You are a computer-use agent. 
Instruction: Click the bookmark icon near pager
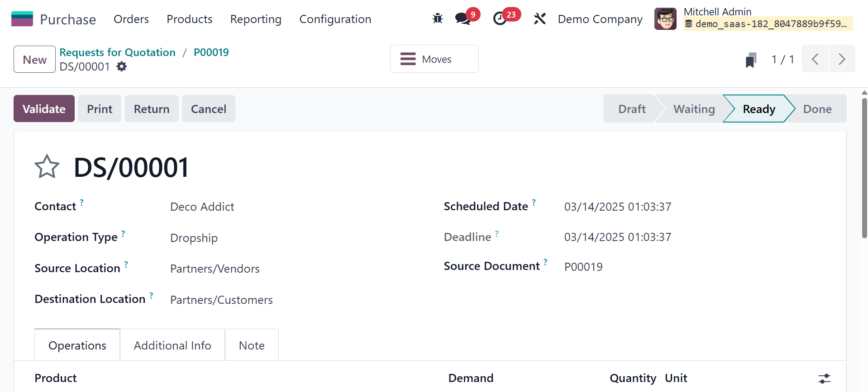pos(751,60)
